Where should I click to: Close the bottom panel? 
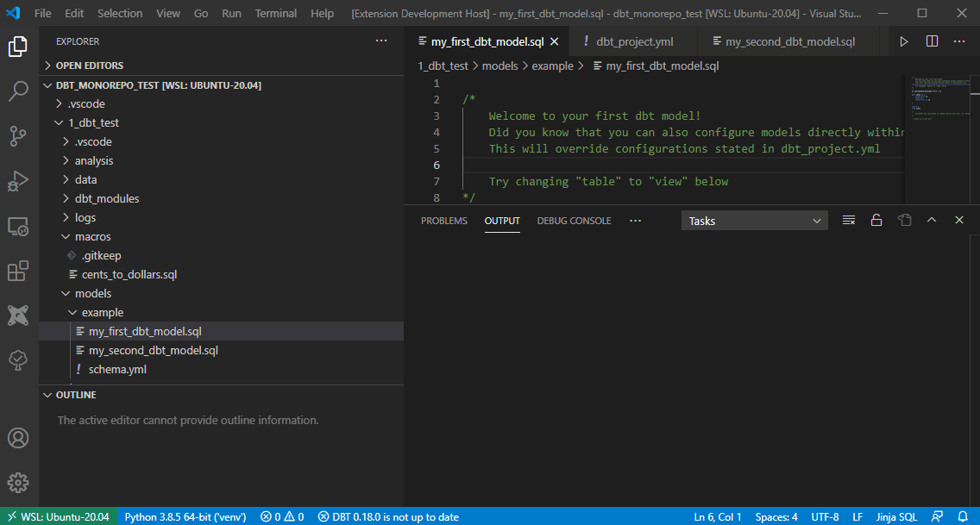coord(959,221)
